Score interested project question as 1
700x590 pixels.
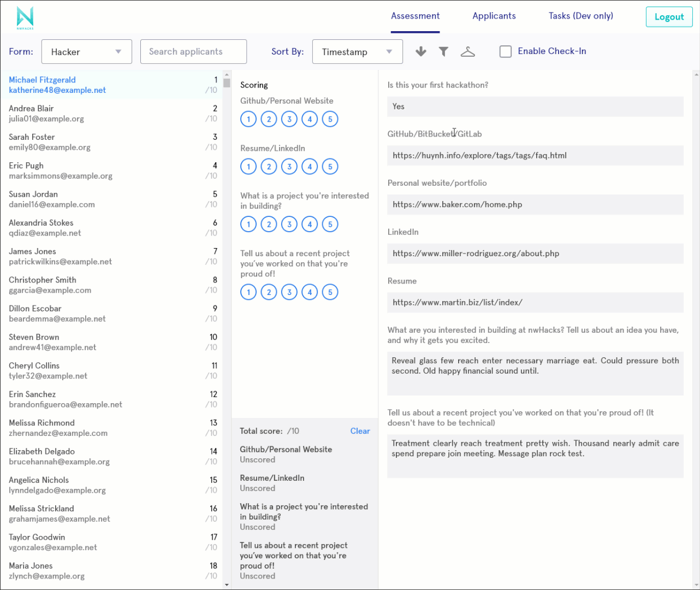(248, 224)
